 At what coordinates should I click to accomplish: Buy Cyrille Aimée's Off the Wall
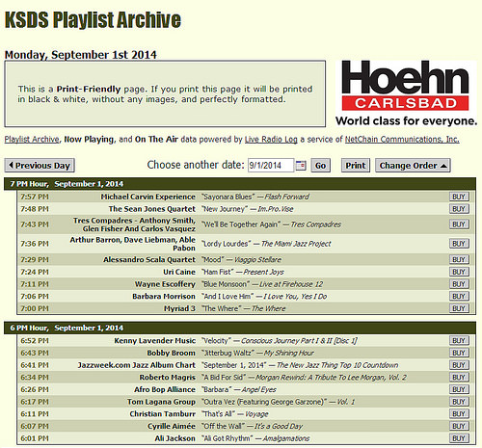point(459,426)
